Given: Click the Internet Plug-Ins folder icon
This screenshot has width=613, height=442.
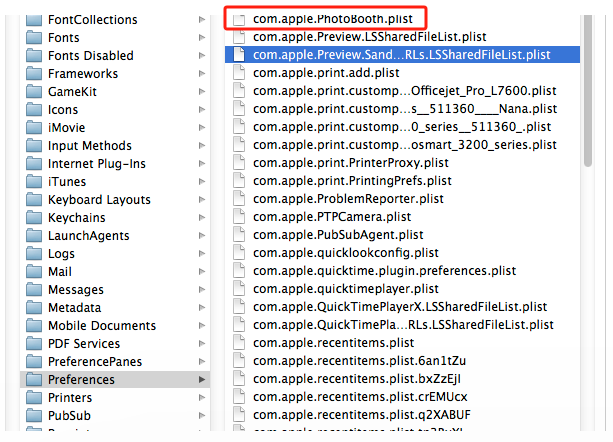Looking at the screenshot, I should pyautogui.click(x=34, y=163).
